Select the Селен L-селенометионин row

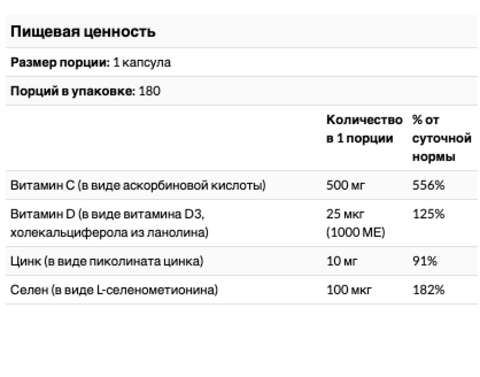[242, 290]
